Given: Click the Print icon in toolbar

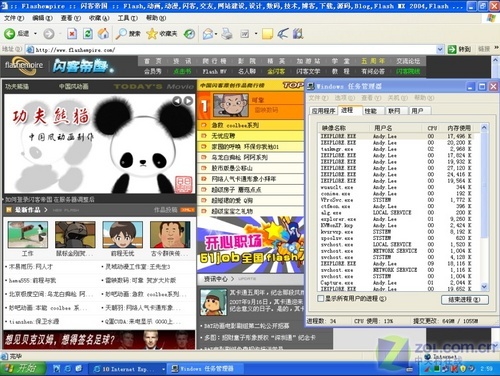Looking at the screenshot, I should tap(227, 33).
